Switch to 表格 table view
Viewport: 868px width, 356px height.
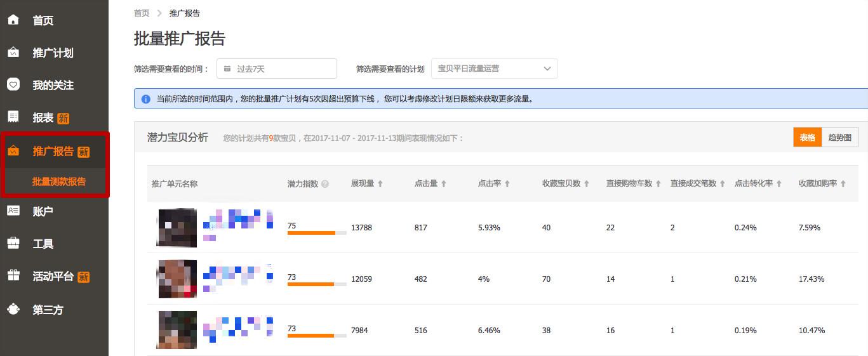pyautogui.click(x=808, y=137)
